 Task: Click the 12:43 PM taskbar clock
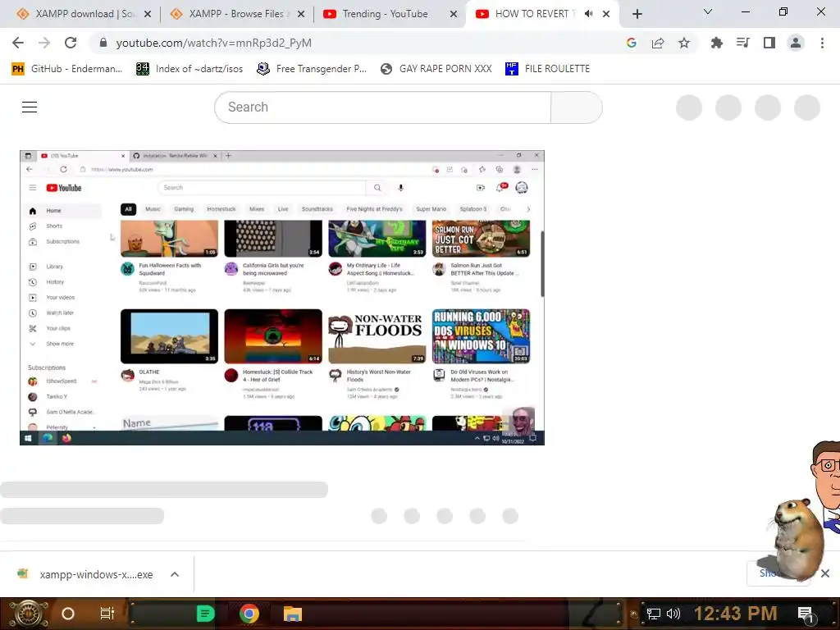point(736,614)
